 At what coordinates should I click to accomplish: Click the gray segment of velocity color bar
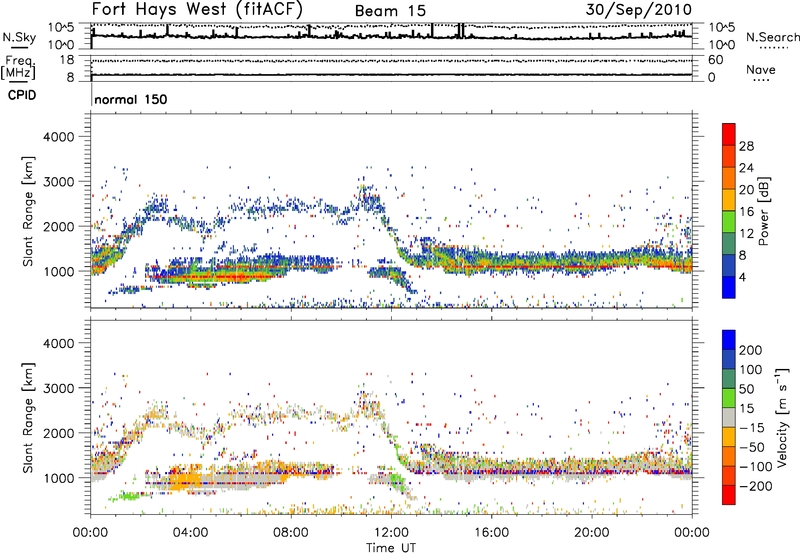tap(729, 418)
